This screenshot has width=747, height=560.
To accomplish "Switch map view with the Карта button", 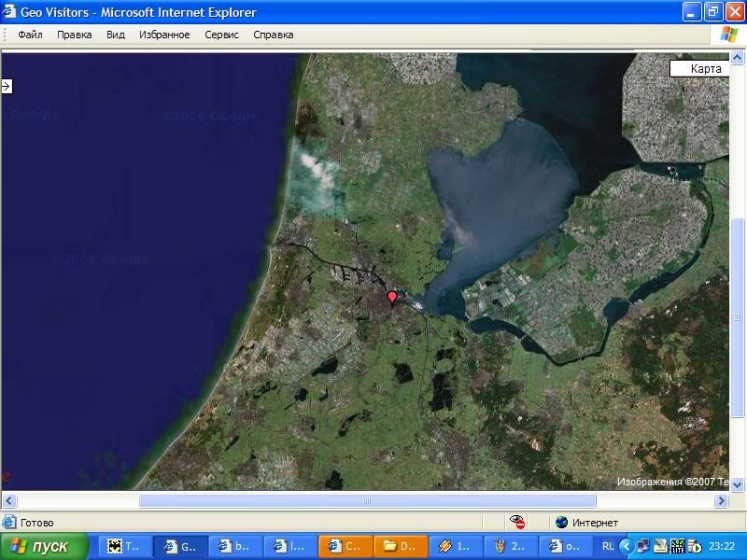I will tap(699, 68).
